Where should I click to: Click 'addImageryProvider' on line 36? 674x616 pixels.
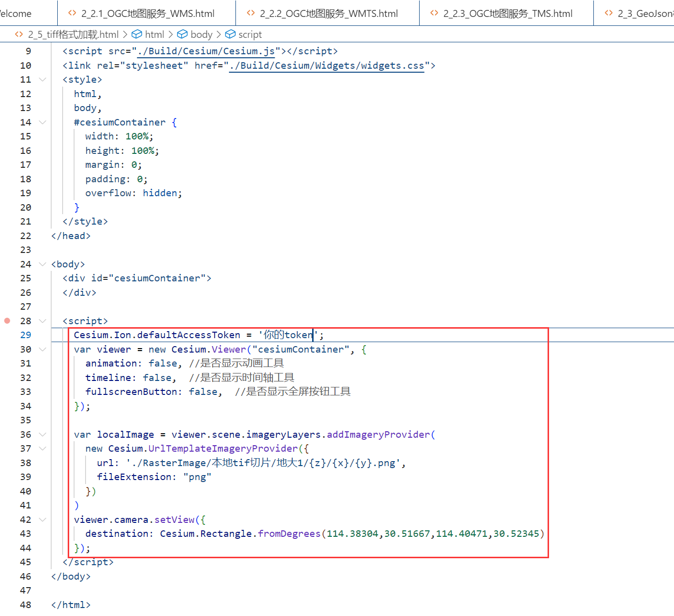pyautogui.click(x=378, y=435)
